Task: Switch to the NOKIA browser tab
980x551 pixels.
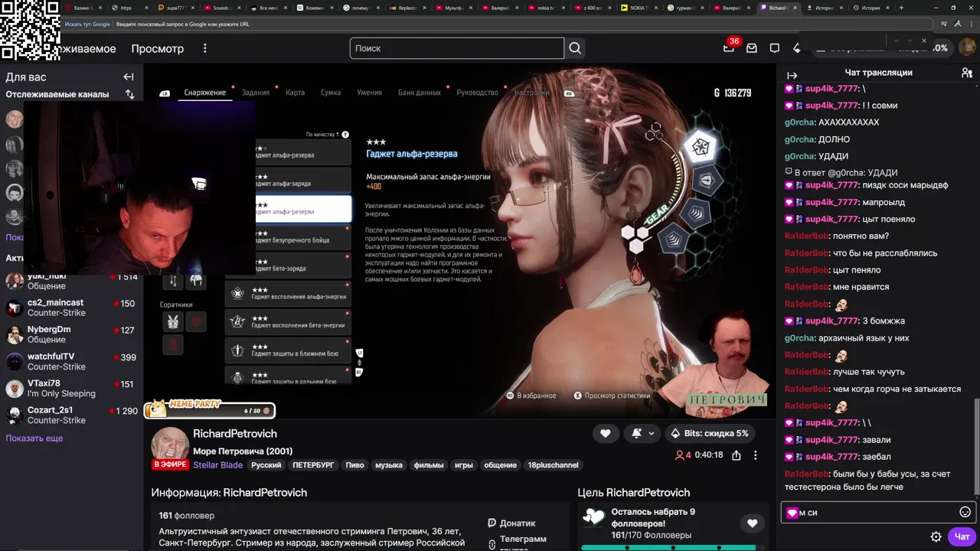Action: click(638, 8)
